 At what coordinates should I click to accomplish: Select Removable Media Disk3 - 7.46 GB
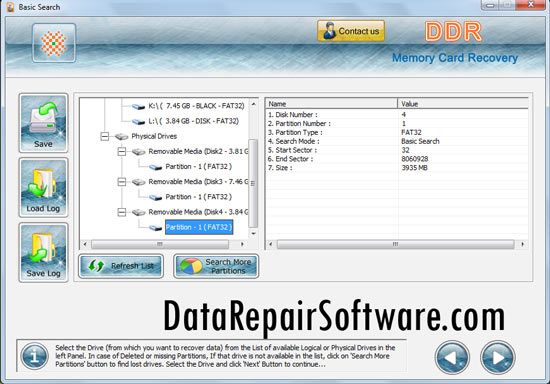[x=198, y=182]
